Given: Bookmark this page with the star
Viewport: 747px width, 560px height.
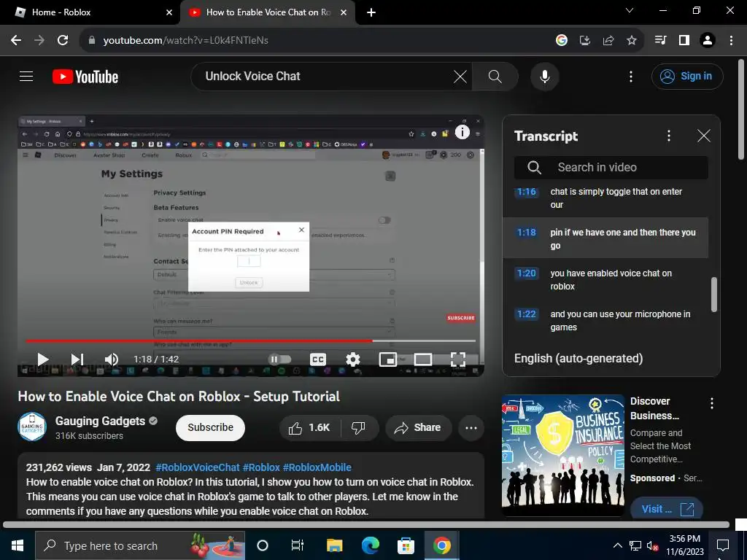Looking at the screenshot, I should click(632, 41).
